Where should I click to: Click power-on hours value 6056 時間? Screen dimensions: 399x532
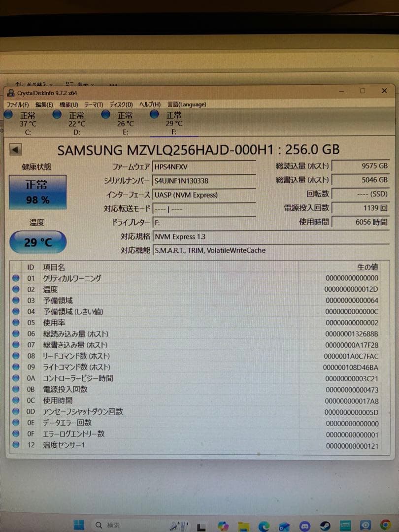coord(360,222)
